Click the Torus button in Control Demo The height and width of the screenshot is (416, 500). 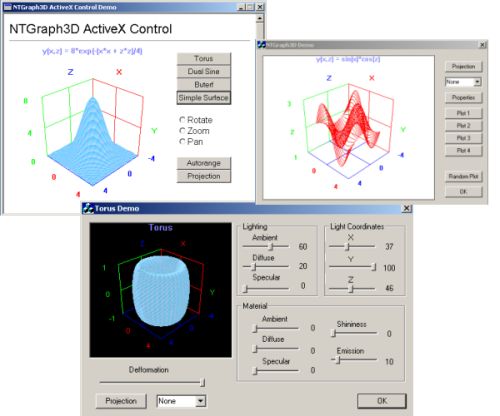(x=204, y=58)
